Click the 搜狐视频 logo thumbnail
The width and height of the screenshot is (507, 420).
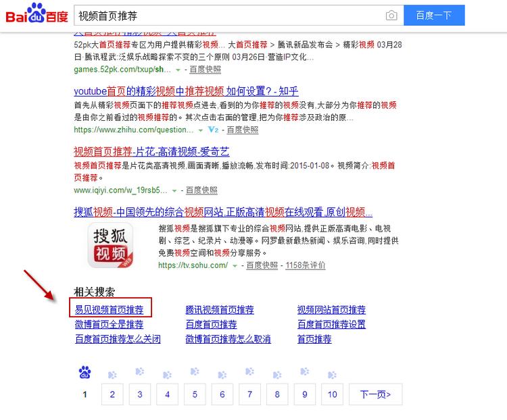[x=111, y=245]
